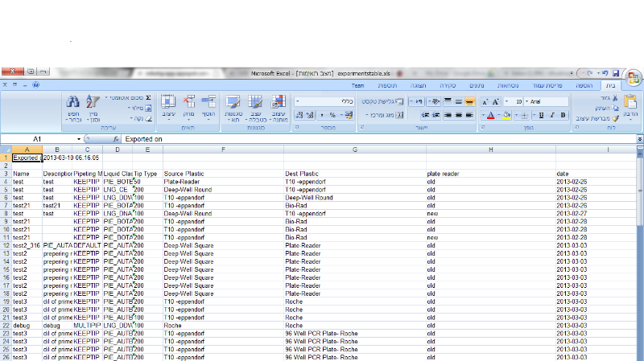
Task: Click the formula bar showing Exported on
Action: coord(378,139)
